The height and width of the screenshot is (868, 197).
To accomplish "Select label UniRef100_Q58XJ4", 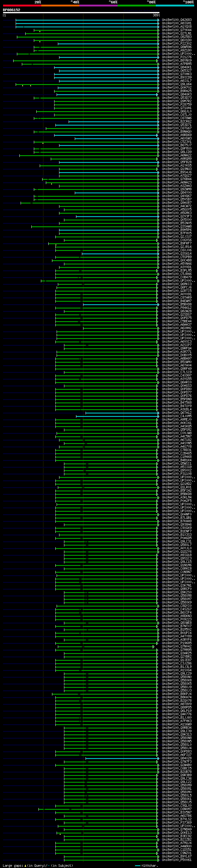I will pyautogui.click(x=177, y=748).
